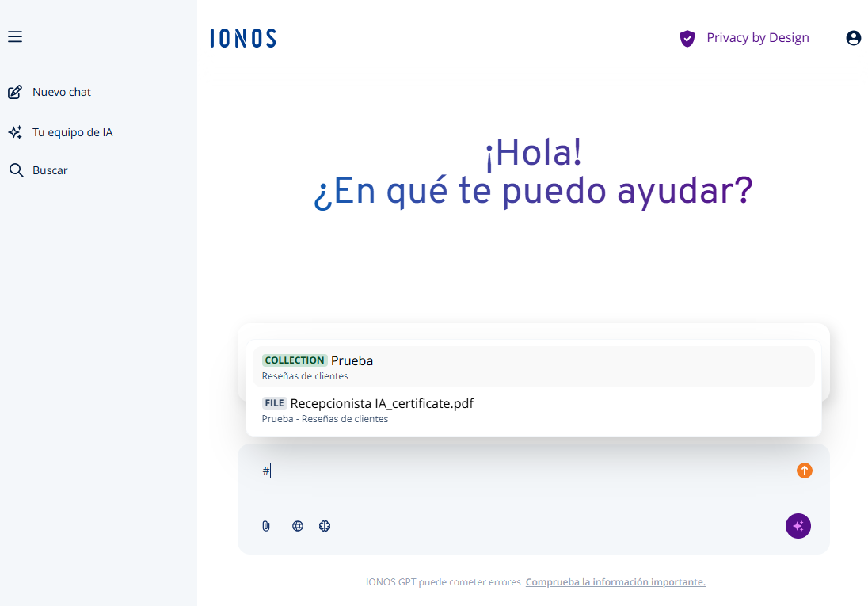This screenshot has width=868, height=606.
Task: Click the purple sparkle button
Action: point(798,526)
